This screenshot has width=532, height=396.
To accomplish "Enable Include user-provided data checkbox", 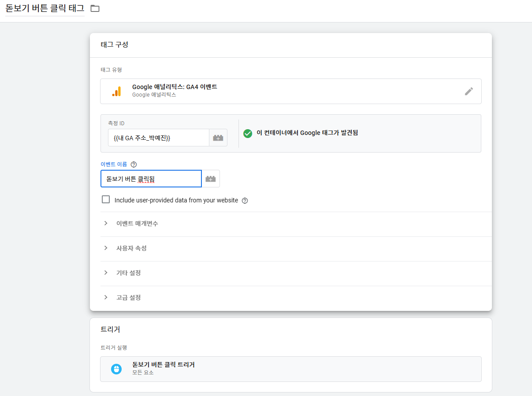I will (106, 200).
